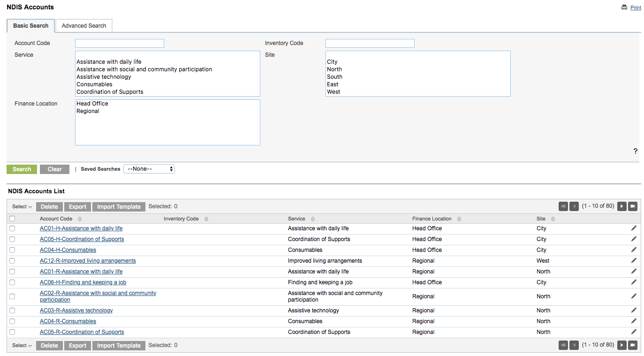The width and height of the screenshot is (644, 356).
Task: Select 'East' in the Site listbox
Action: pos(333,84)
